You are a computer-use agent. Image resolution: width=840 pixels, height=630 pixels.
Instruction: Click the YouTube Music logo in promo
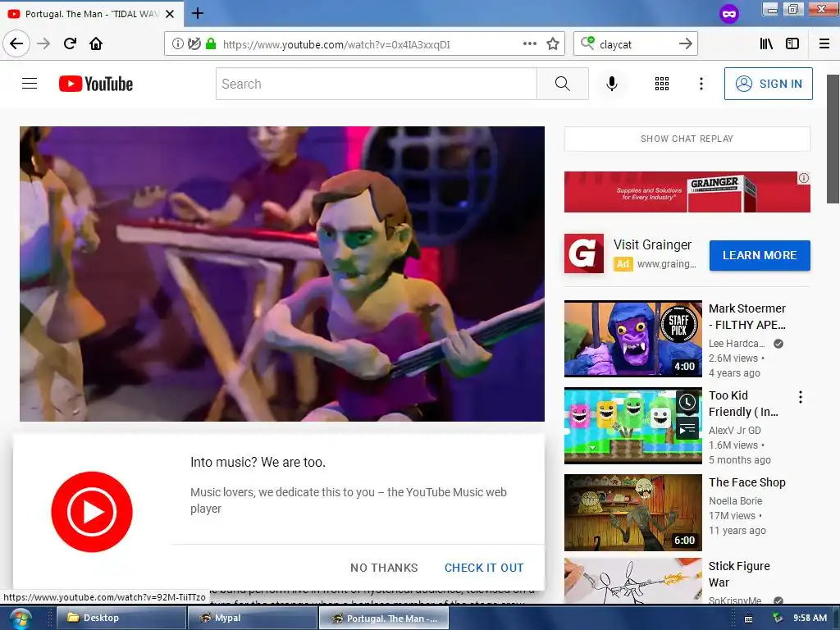click(x=92, y=512)
